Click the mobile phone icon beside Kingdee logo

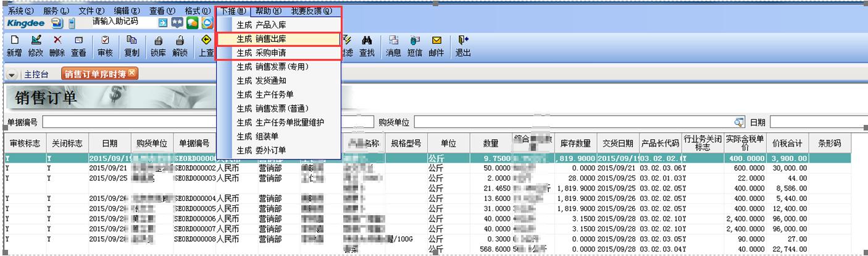[x=72, y=23]
